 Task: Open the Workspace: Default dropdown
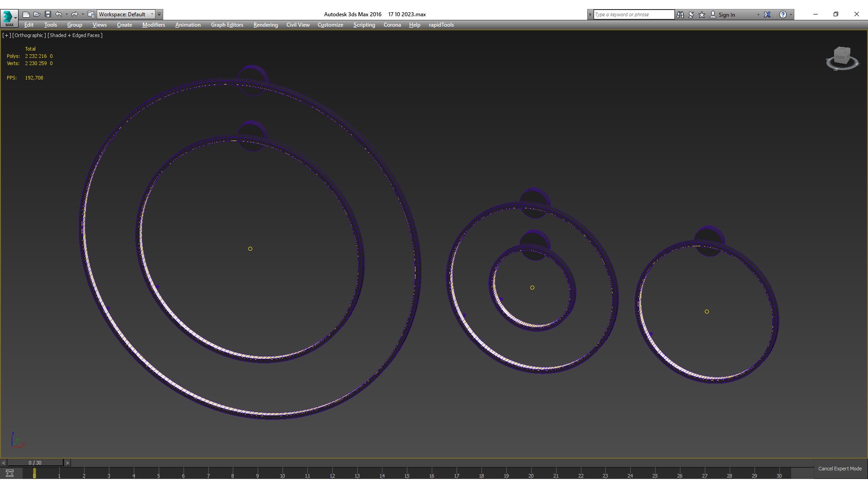tap(126, 14)
